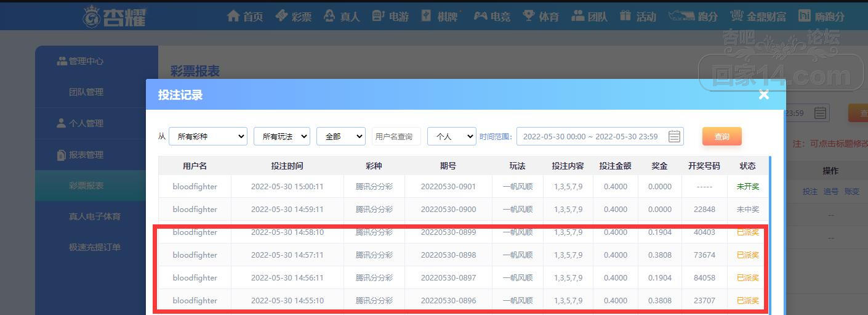Image resolution: width=868 pixels, height=315 pixels.
Task: Open 彩票报表 in the sidebar
Action: (x=86, y=186)
